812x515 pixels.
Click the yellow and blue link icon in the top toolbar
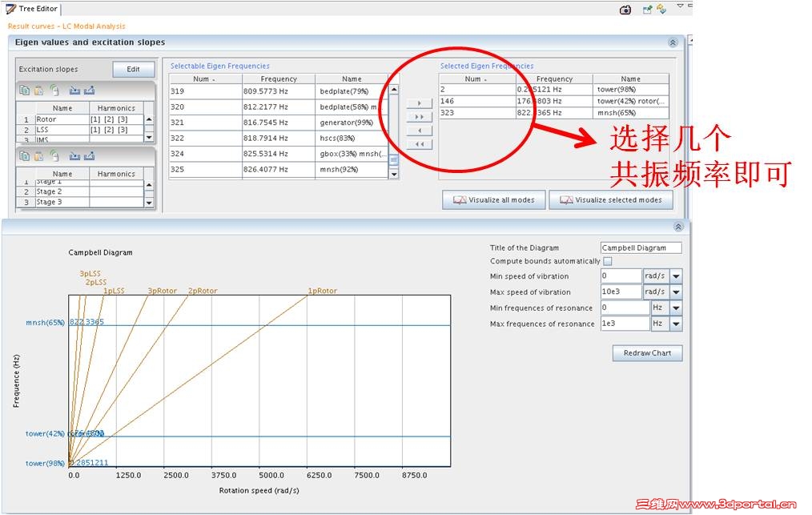pos(661,9)
